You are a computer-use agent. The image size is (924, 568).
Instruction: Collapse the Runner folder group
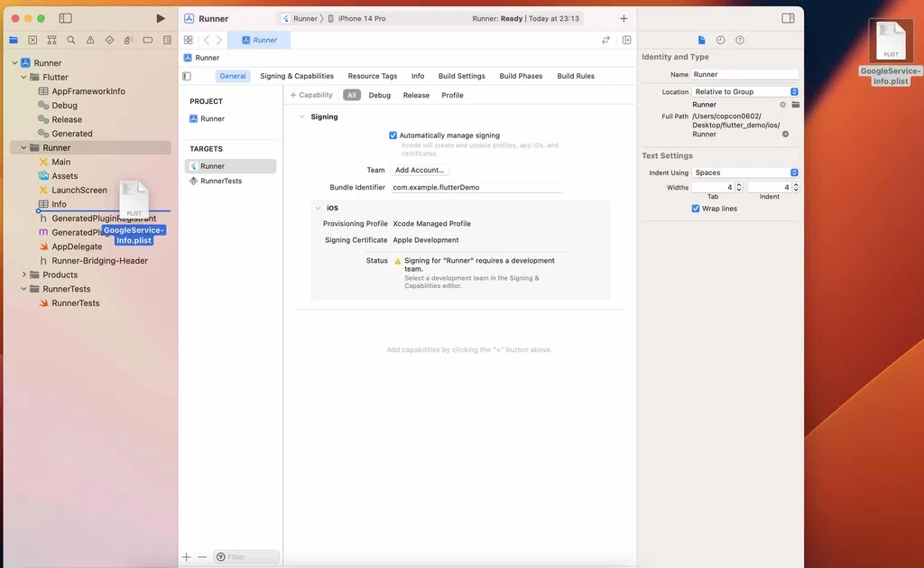coord(24,147)
